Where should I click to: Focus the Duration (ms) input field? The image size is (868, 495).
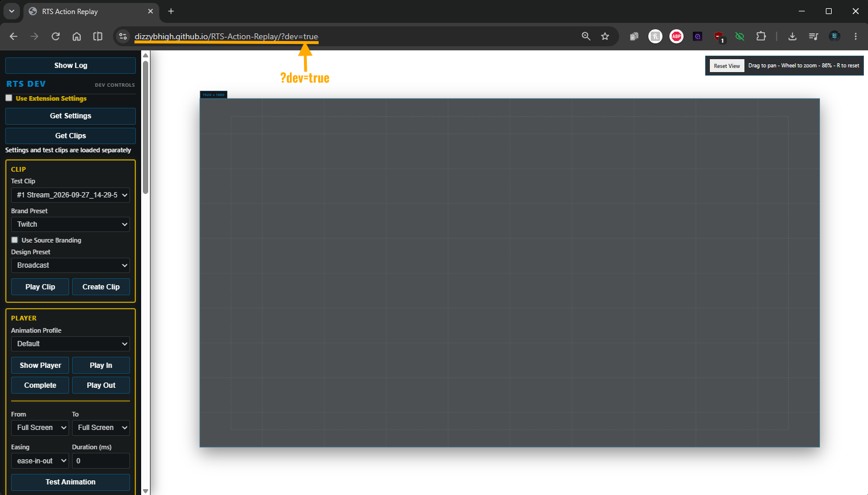[x=101, y=461]
